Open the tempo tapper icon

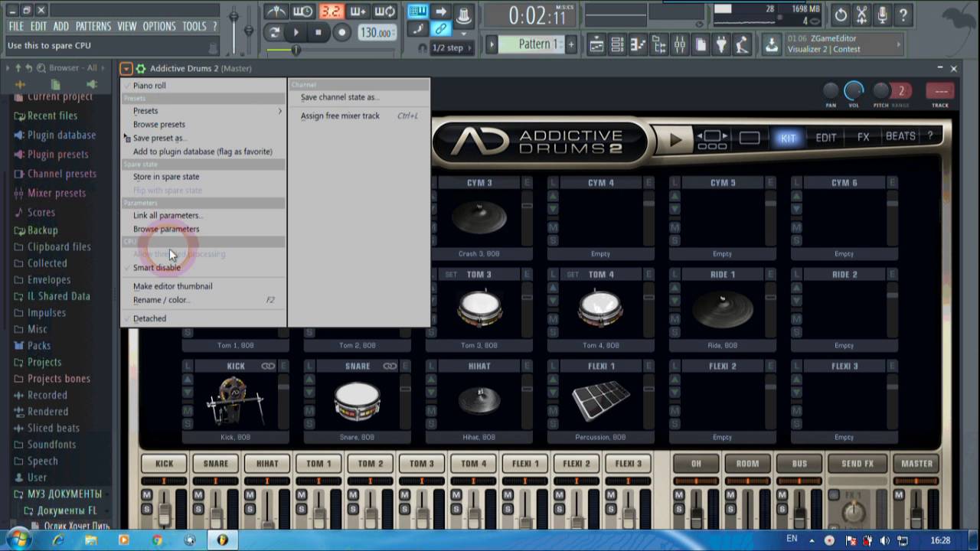tap(742, 45)
